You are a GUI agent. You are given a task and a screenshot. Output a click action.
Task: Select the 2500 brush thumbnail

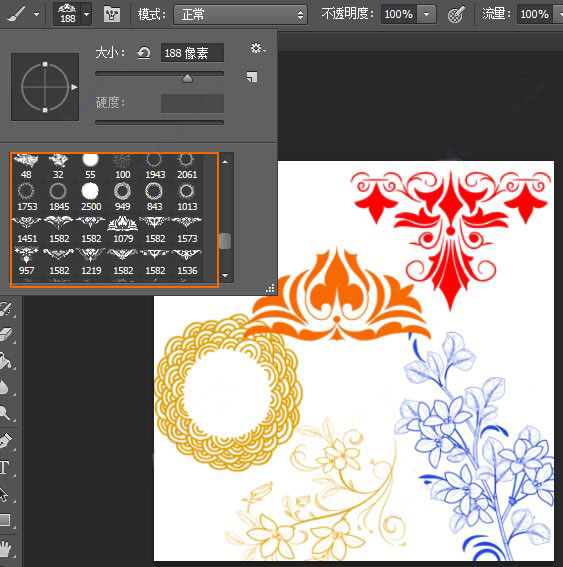point(90,197)
